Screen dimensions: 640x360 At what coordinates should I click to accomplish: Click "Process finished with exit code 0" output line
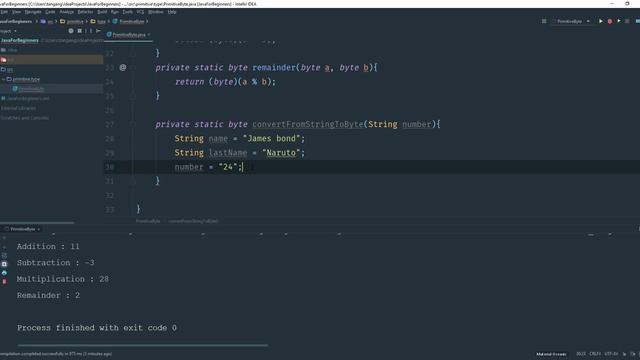click(x=97, y=328)
